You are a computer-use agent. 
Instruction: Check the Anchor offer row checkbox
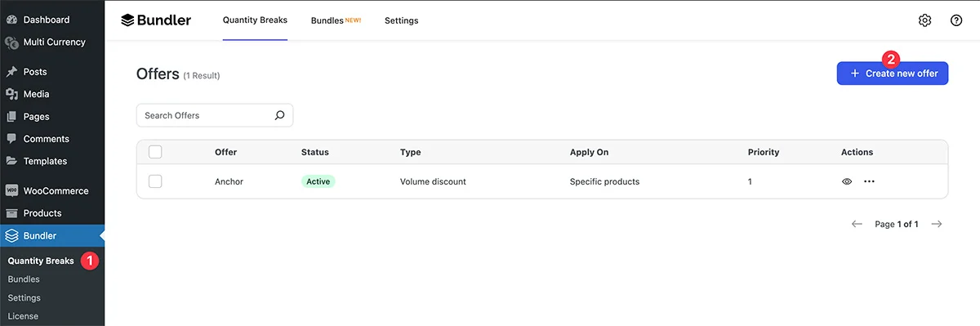click(x=155, y=181)
